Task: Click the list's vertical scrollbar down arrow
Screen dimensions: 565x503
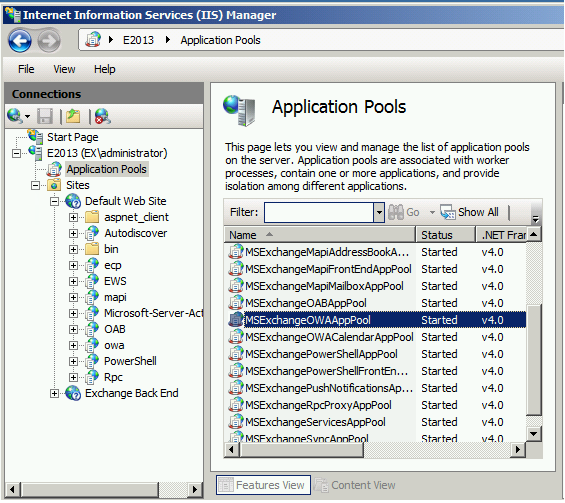Action: point(533,433)
